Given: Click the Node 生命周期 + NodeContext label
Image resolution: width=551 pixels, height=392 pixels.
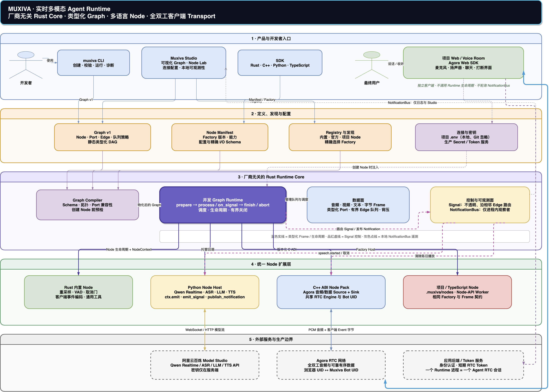Looking at the screenshot, I should click(x=129, y=250).
